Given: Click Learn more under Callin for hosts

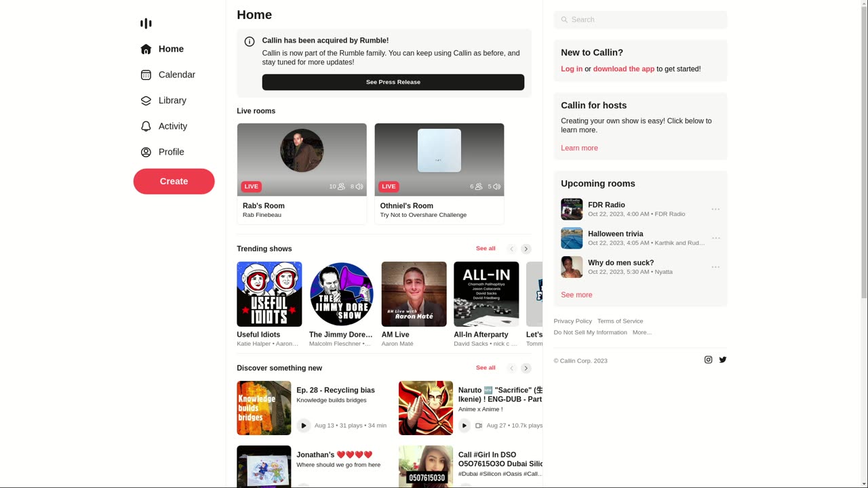Looking at the screenshot, I should 579,148.
